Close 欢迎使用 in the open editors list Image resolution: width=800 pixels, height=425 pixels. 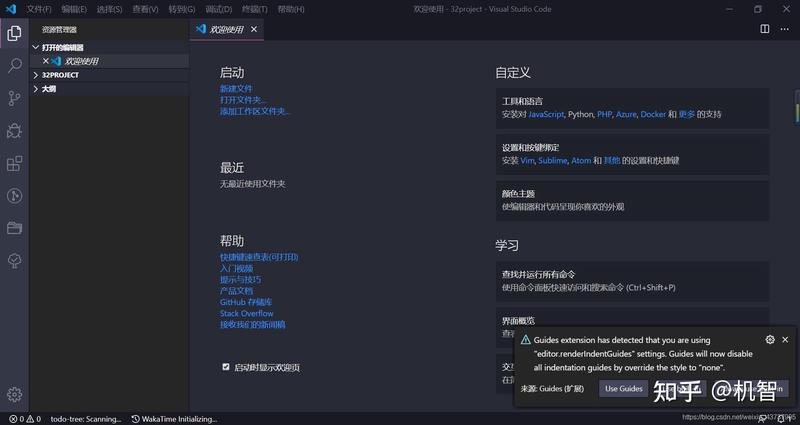click(x=45, y=61)
